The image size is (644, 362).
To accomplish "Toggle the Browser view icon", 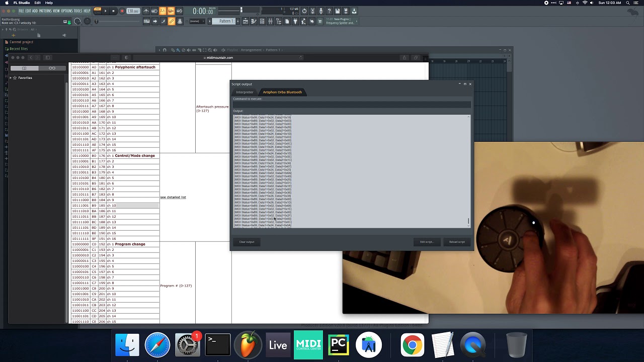I will [279, 21].
